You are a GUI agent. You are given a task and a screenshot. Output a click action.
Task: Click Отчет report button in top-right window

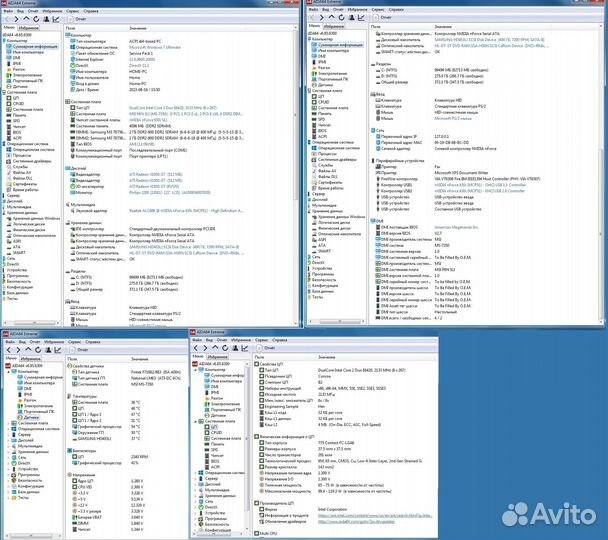(x=382, y=17)
